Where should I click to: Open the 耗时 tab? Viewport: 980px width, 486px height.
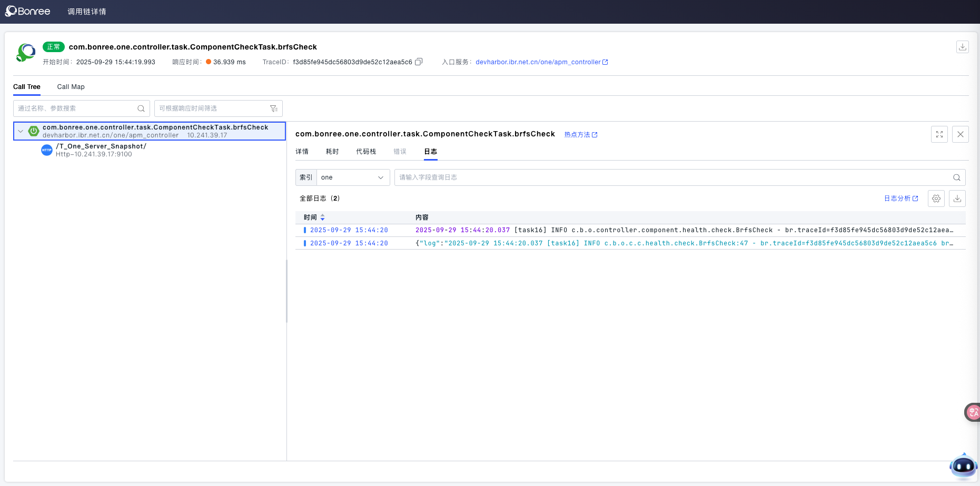[332, 152]
